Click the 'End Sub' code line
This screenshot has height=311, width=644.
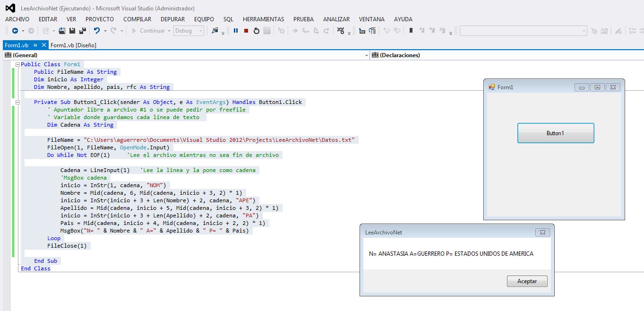click(x=45, y=261)
